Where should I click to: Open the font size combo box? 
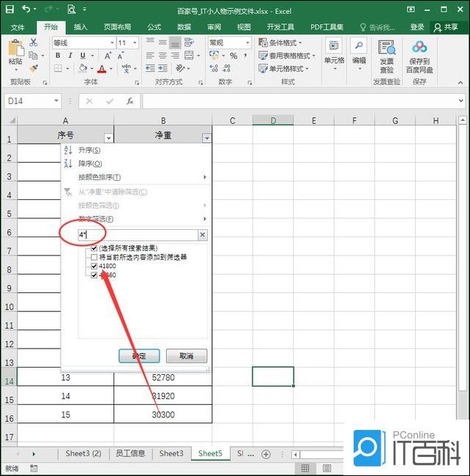coord(127,42)
